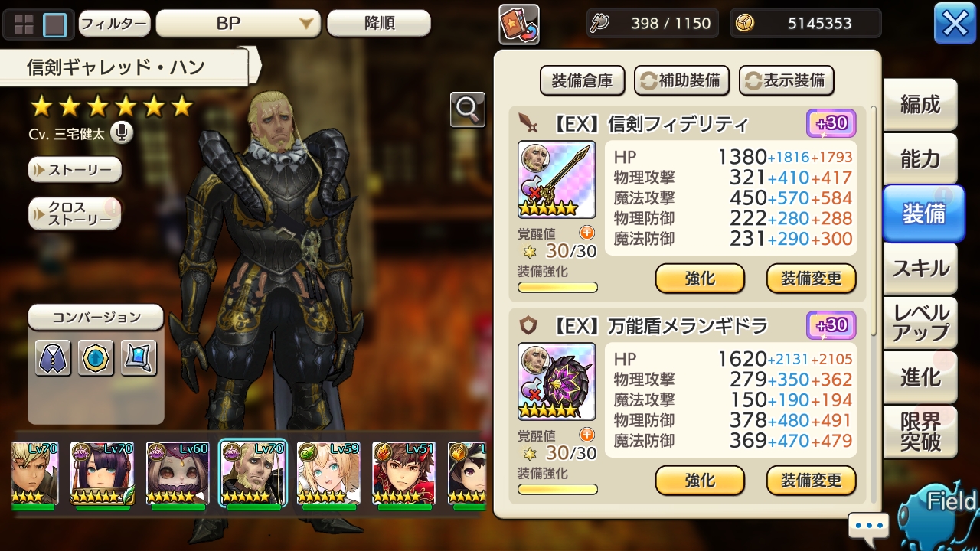Select the Lv51 red-haired character thumbnail
The image size is (980, 551).
click(403, 474)
